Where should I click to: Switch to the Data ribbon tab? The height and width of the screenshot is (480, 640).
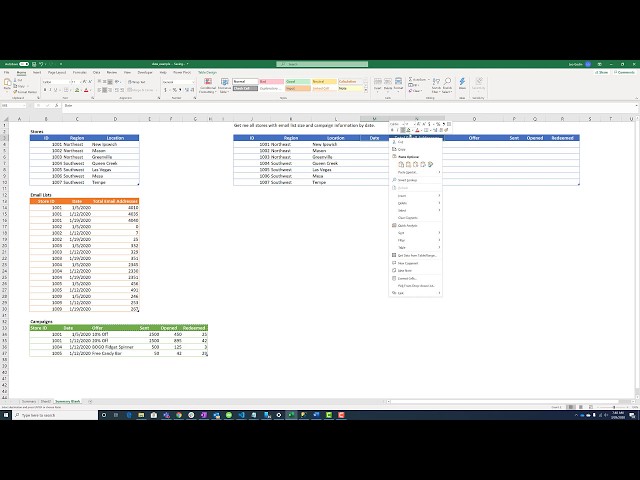(x=96, y=72)
